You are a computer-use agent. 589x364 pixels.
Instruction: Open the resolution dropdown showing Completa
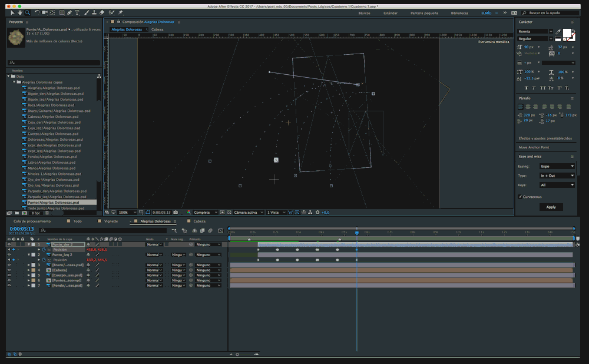[x=203, y=212]
